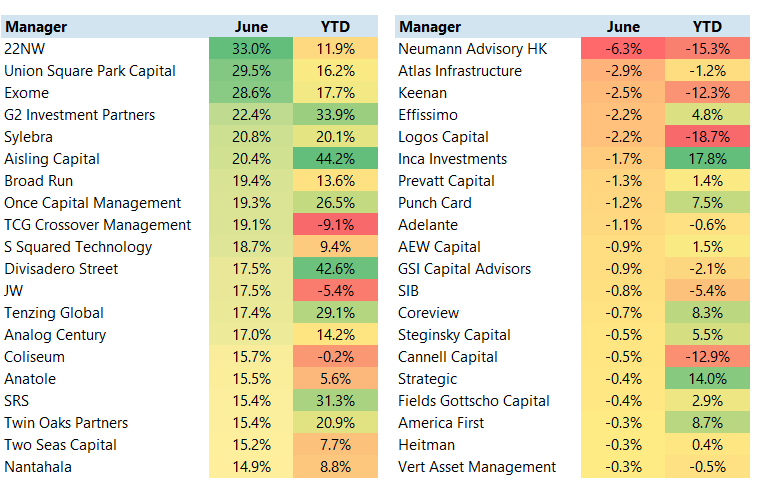Click Aisling Capital's 44.2% YTD cell
760x489 pixels.
pos(335,159)
